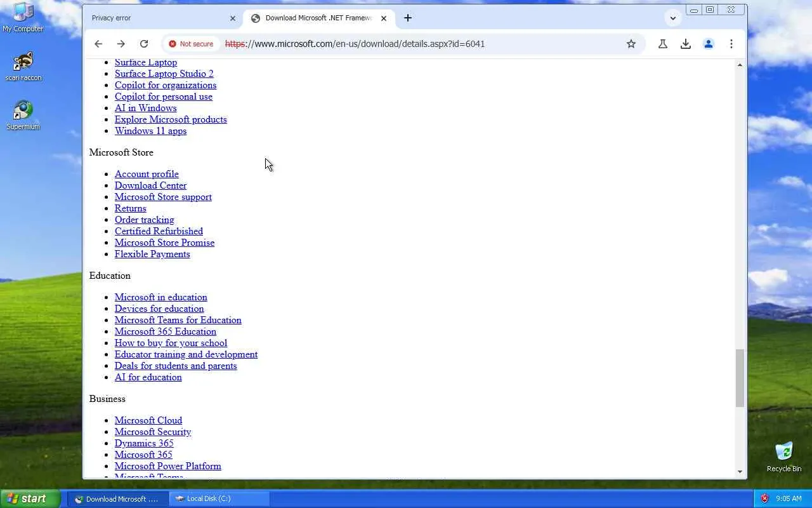Open Microsoft 365 Education link
This screenshot has height=508, width=812.
click(166, 331)
